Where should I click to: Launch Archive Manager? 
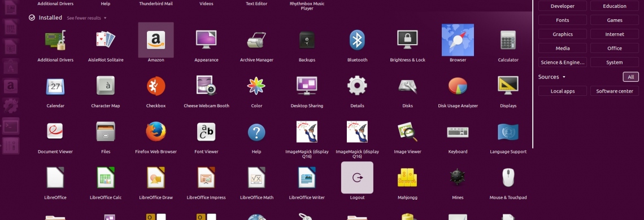coord(256,40)
